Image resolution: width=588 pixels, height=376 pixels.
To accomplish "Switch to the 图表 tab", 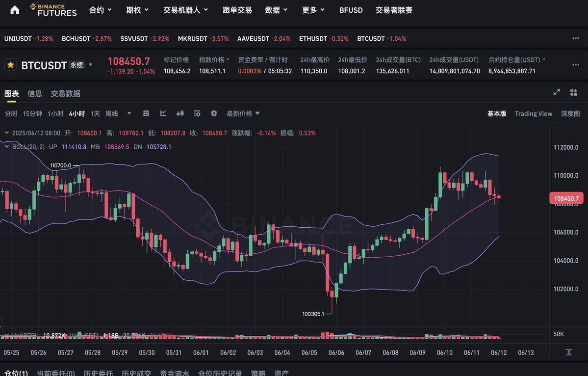I will coord(12,93).
